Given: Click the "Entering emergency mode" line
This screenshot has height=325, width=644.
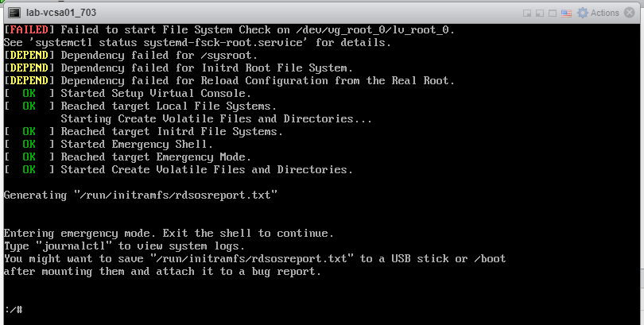Looking at the screenshot, I should pos(169,233).
